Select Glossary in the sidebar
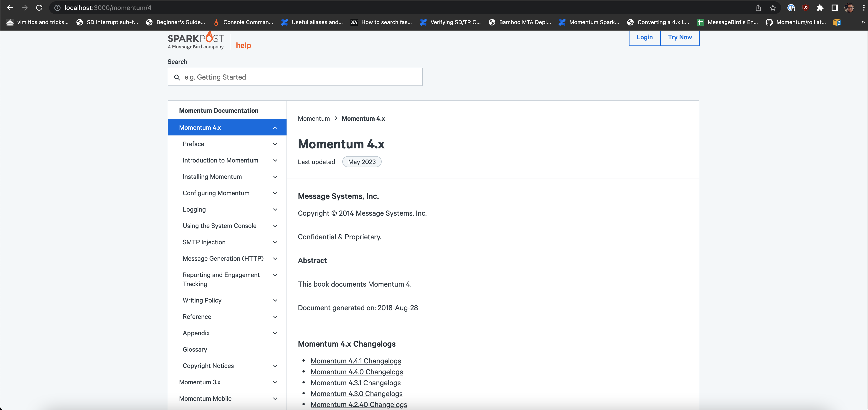This screenshot has width=868, height=410. [x=195, y=349]
